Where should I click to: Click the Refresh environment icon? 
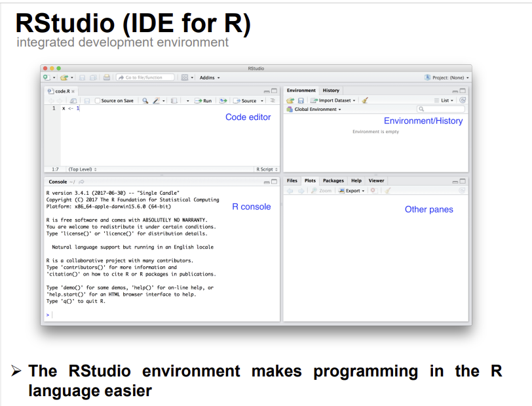[463, 100]
